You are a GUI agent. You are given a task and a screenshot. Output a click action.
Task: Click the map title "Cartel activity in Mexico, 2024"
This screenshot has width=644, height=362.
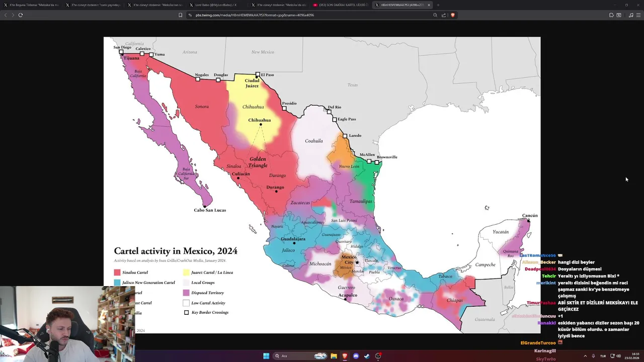point(176,251)
